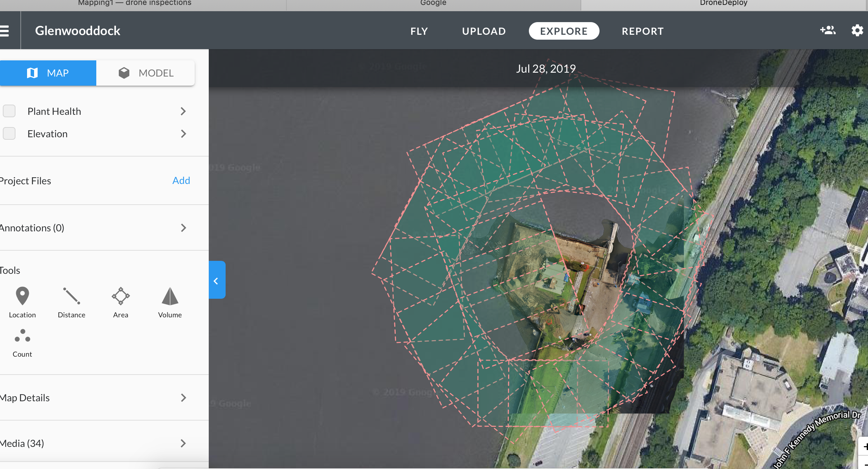This screenshot has height=469, width=868.
Task: Switch to the MODEL view
Action: pyautogui.click(x=145, y=73)
